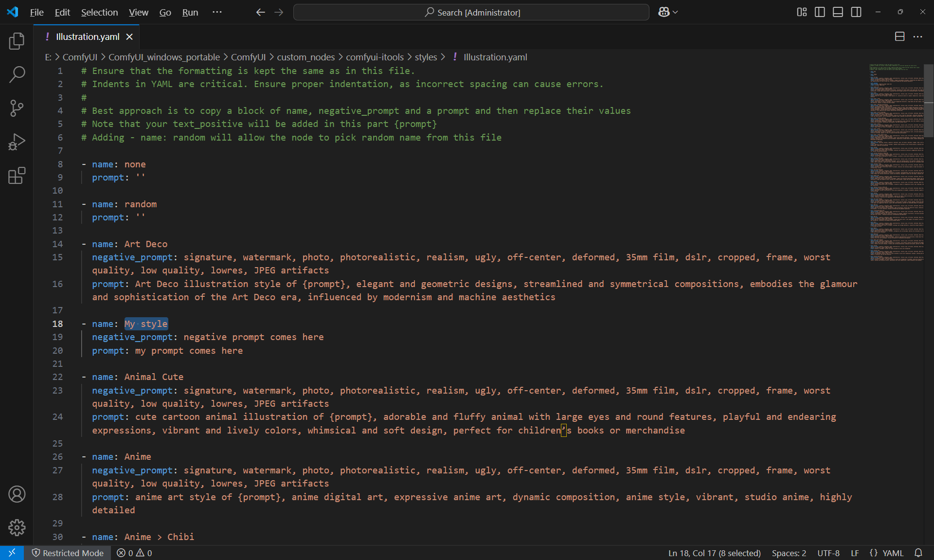Screen dimensions: 934x560
Task: Toggle the bottom panel layout button
Action: pyautogui.click(x=838, y=12)
